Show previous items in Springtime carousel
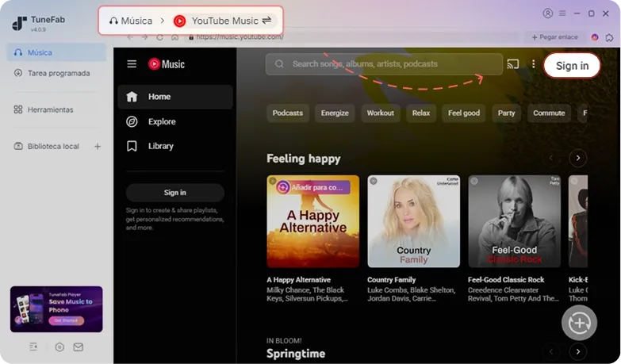 (x=551, y=351)
